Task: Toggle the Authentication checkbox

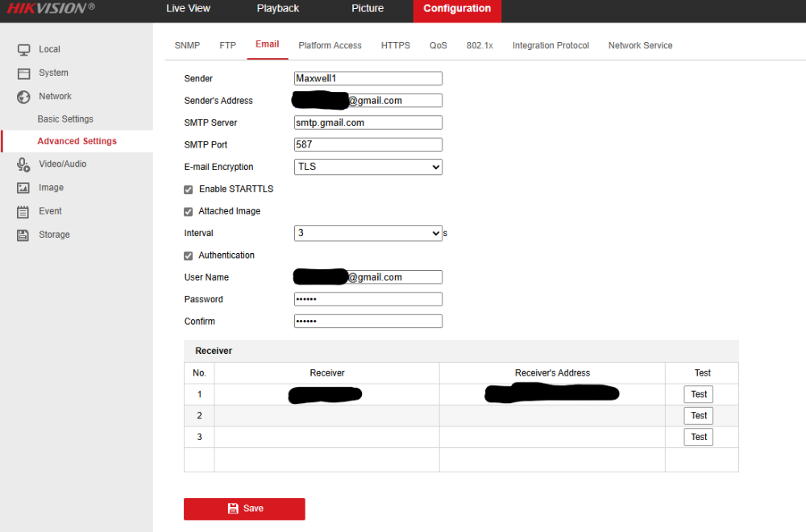Action: [x=188, y=256]
